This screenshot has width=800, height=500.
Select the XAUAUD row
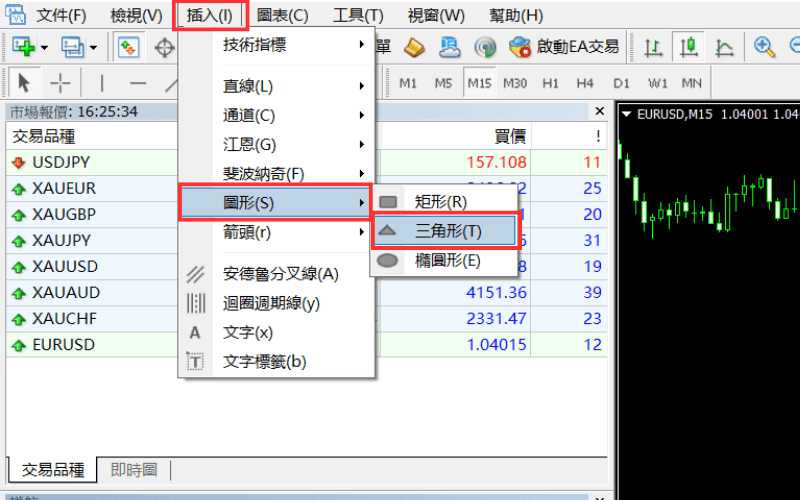point(306,292)
